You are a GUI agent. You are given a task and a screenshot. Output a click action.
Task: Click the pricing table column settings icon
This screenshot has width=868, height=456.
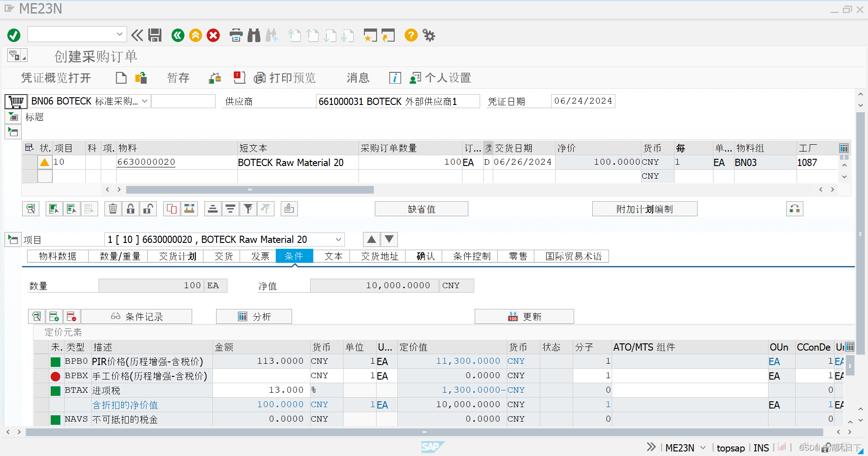(849, 347)
